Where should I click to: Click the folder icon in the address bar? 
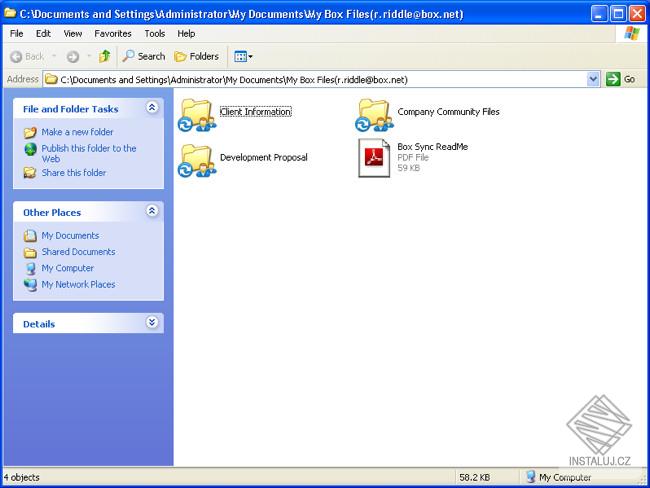point(51,79)
